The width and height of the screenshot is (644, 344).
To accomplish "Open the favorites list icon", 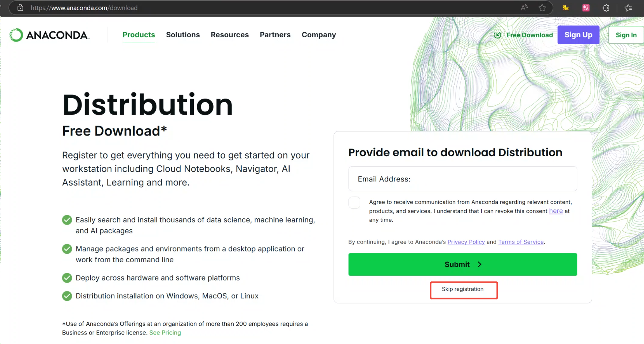I will point(628,8).
